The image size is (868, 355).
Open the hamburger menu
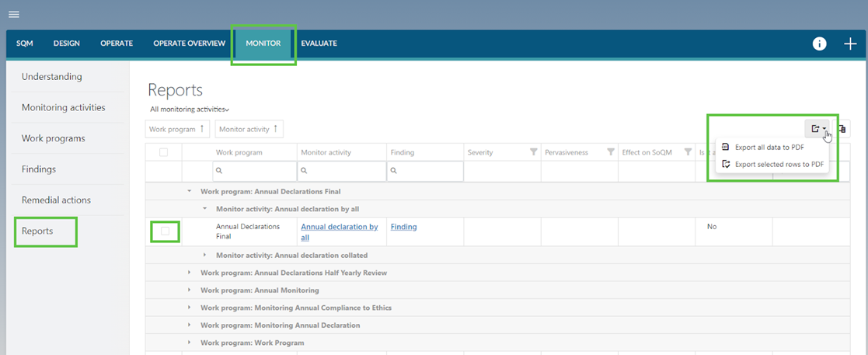(x=14, y=15)
